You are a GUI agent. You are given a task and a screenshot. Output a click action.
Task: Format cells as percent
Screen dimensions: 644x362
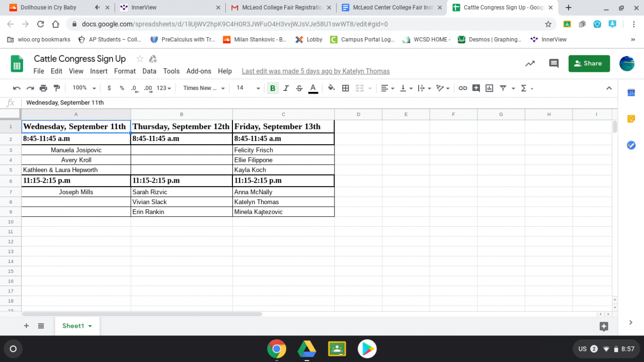click(x=122, y=88)
